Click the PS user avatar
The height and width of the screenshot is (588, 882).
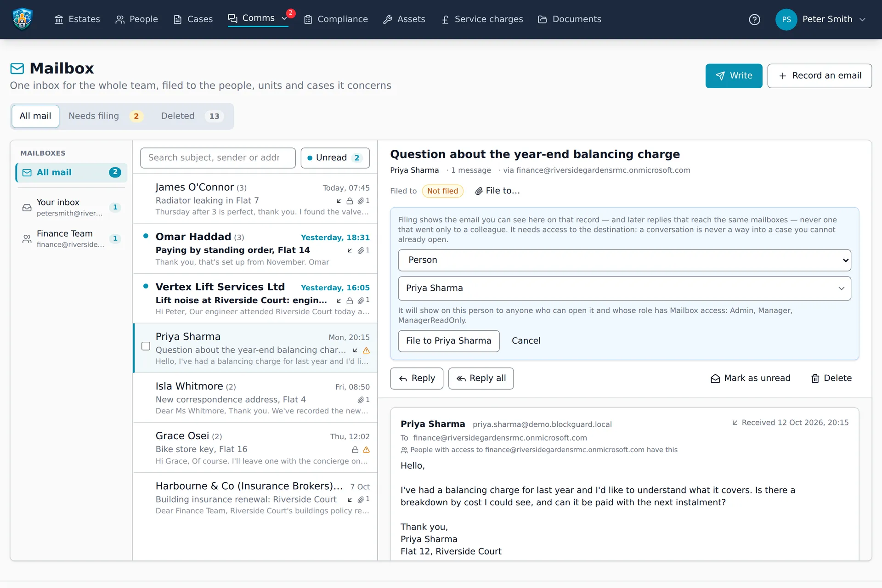click(786, 19)
